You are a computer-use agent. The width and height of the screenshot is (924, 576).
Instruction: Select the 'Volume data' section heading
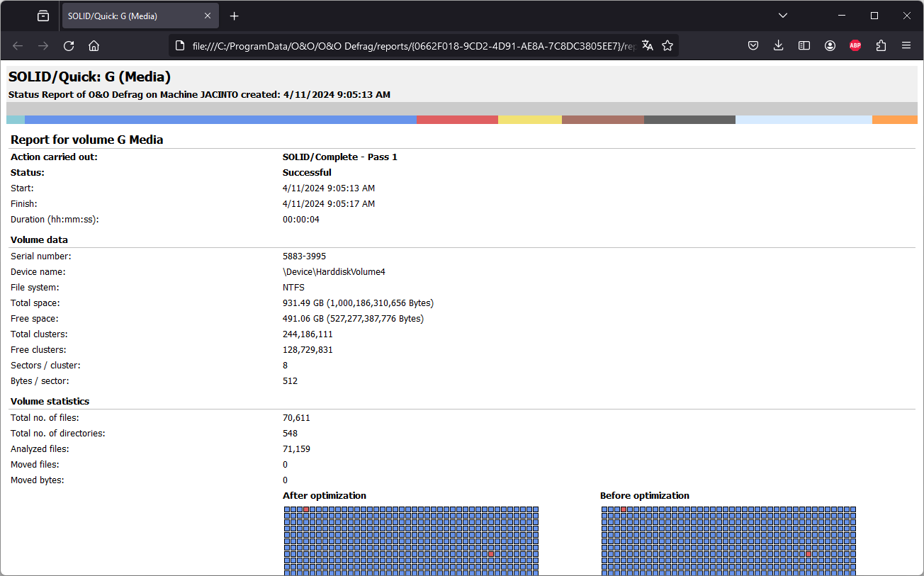39,239
